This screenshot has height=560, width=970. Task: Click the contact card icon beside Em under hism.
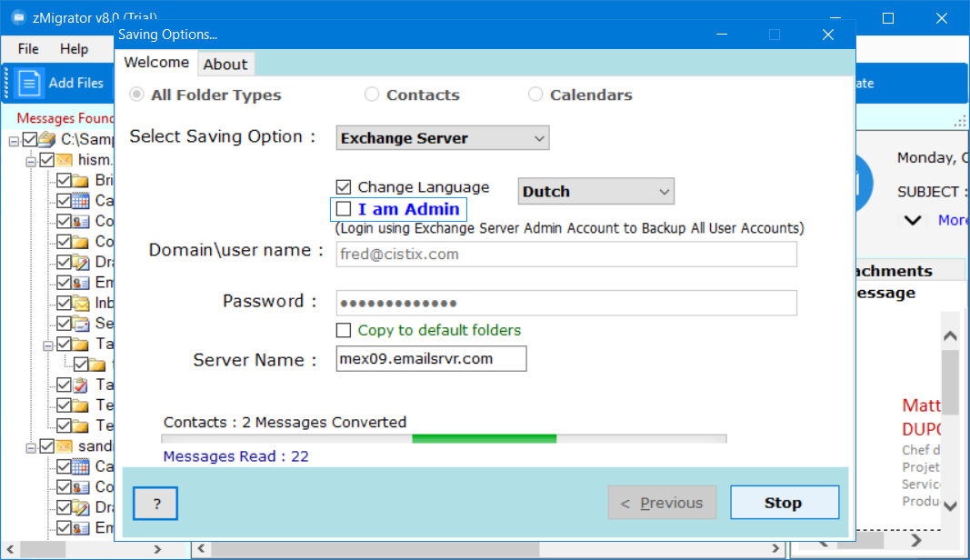pyautogui.click(x=80, y=283)
